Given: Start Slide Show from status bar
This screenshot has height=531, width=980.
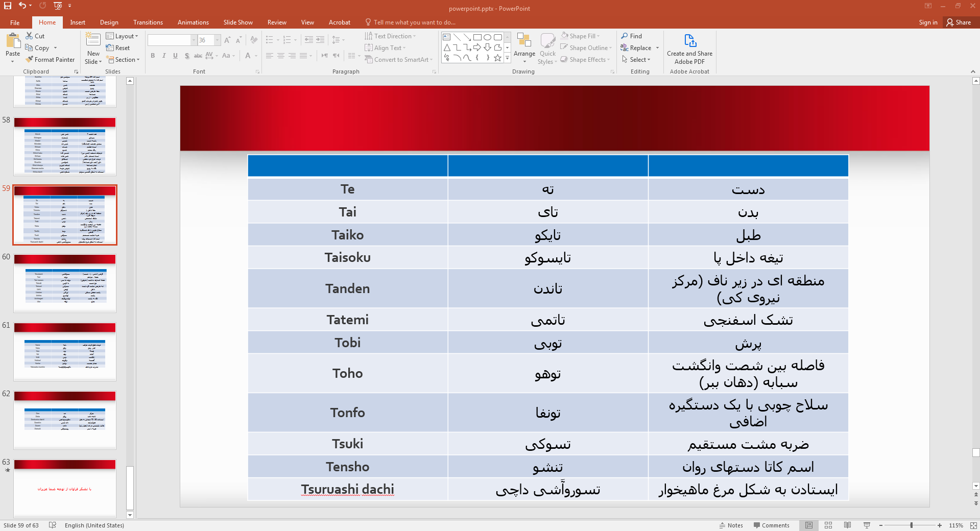Looking at the screenshot, I should pos(867,525).
